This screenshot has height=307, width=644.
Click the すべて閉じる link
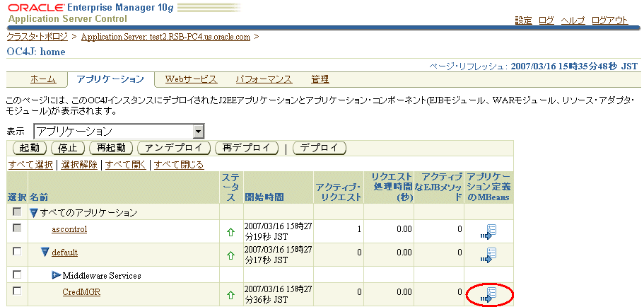pyautogui.click(x=179, y=166)
